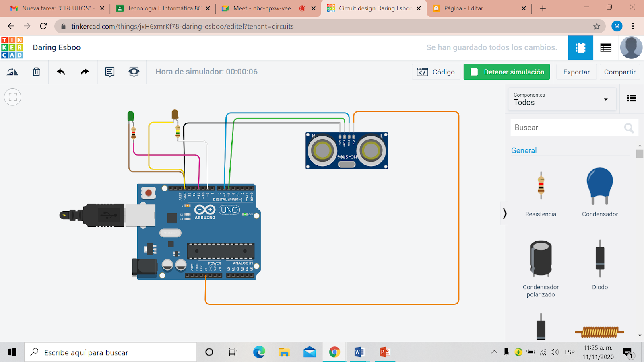
Task: Go back in browser history
Action: point(11,26)
